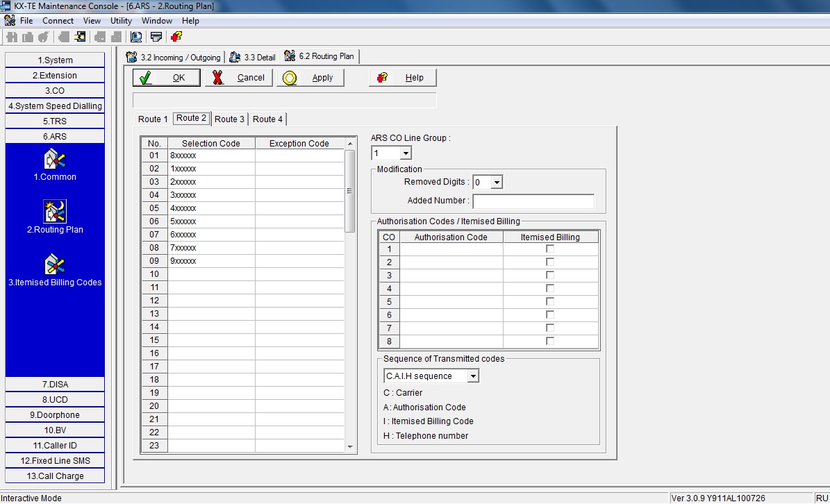Tick Itemised Billing checkbox for CO 5
This screenshot has height=504, width=830.
tap(550, 301)
